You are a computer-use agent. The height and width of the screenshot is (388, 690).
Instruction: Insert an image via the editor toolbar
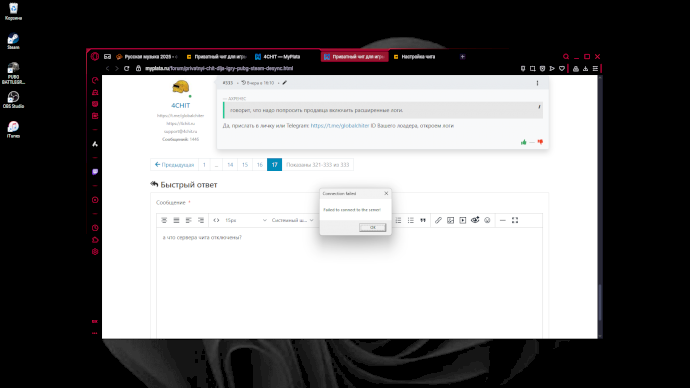tap(450, 220)
